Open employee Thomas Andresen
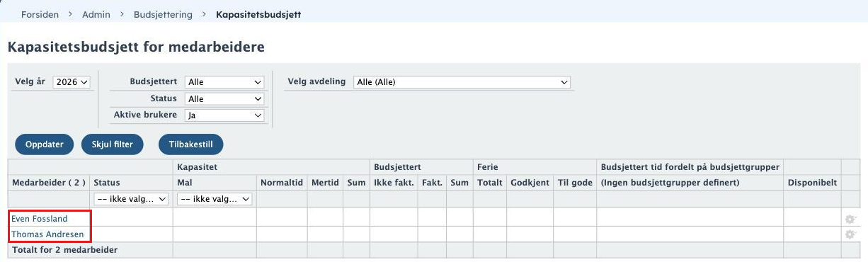The image size is (868, 262). [47, 234]
